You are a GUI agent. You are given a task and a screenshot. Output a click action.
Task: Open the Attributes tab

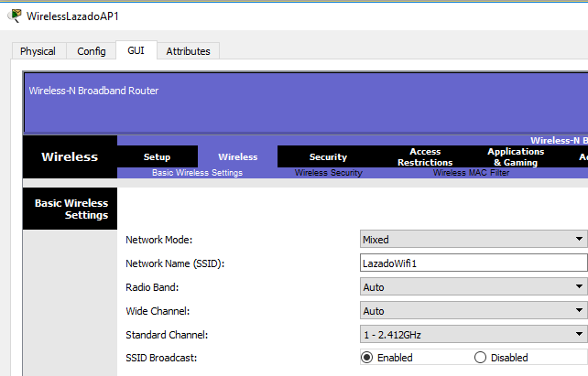point(189,51)
